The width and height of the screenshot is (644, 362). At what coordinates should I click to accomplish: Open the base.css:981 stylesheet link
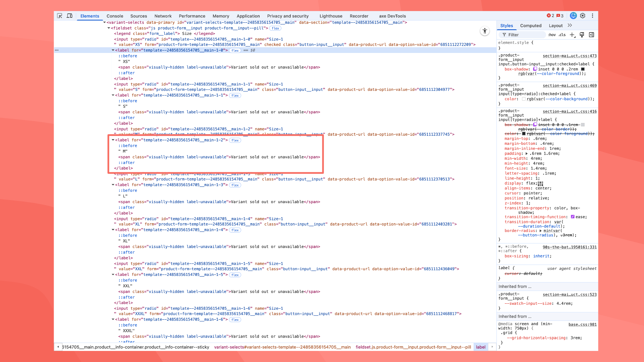click(583, 324)
